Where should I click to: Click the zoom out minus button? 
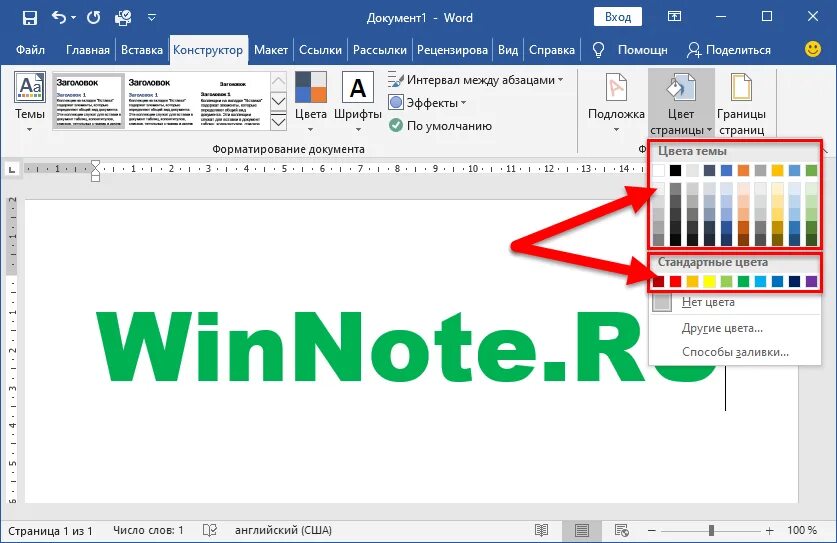click(651, 531)
